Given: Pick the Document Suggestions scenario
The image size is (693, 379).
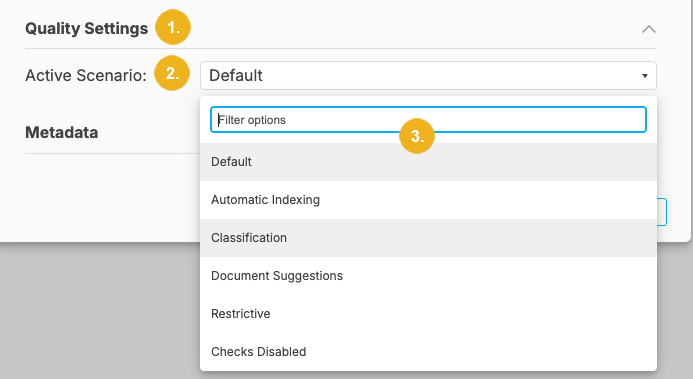Looking at the screenshot, I should click(428, 276).
